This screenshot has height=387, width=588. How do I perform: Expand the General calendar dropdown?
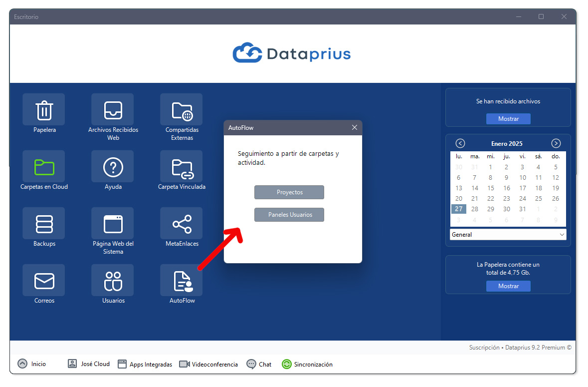[x=508, y=235]
